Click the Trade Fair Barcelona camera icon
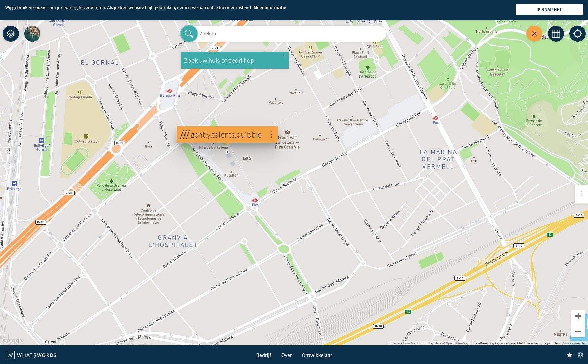The image size is (588, 364). coord(287,132)
